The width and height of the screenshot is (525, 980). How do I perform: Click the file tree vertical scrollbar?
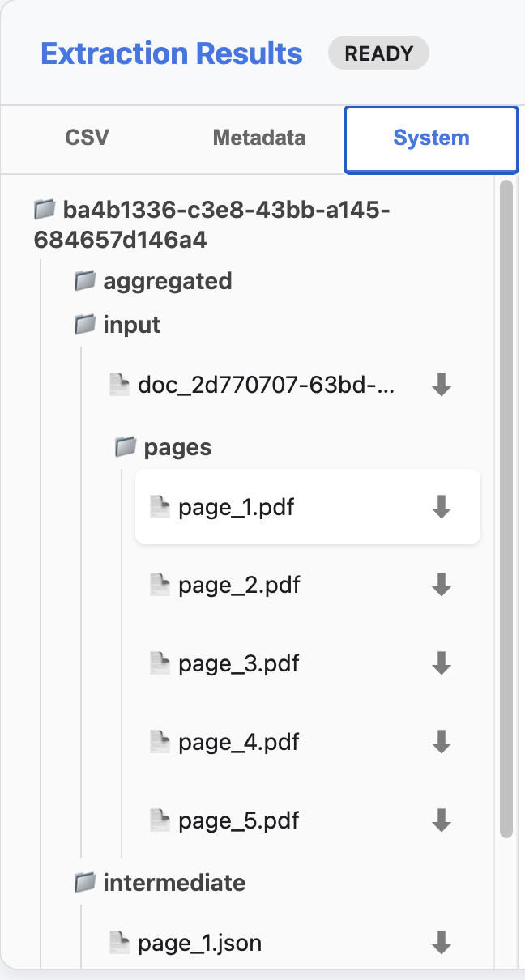pyautogui.click(x=506, y=502)
